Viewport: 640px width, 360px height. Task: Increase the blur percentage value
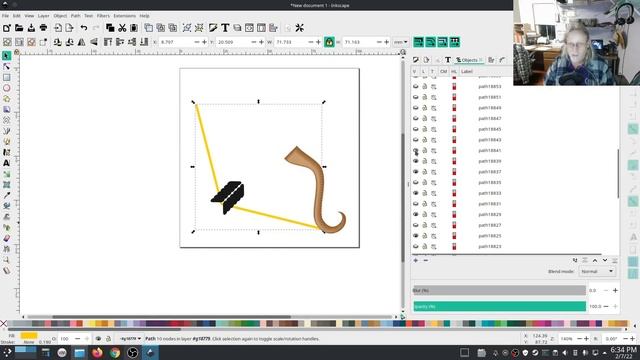pos(615,290)
